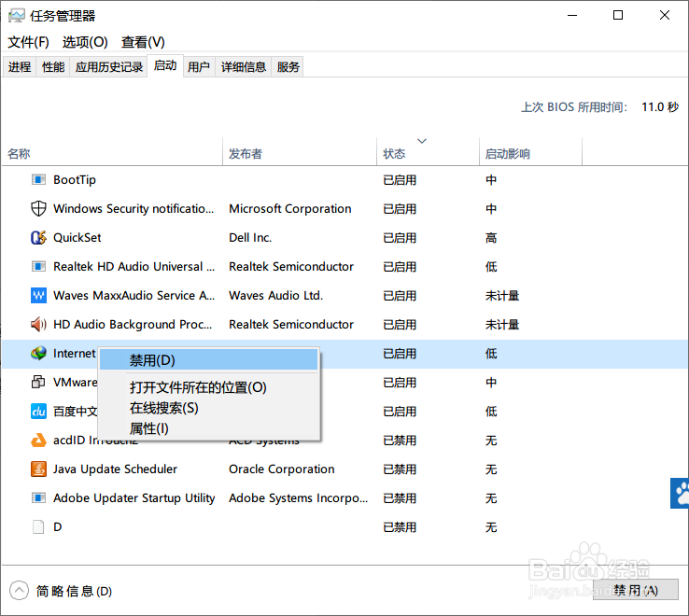The image size is (689, 616).
Task: Click the QuickSet app icon
Action: 38,238
